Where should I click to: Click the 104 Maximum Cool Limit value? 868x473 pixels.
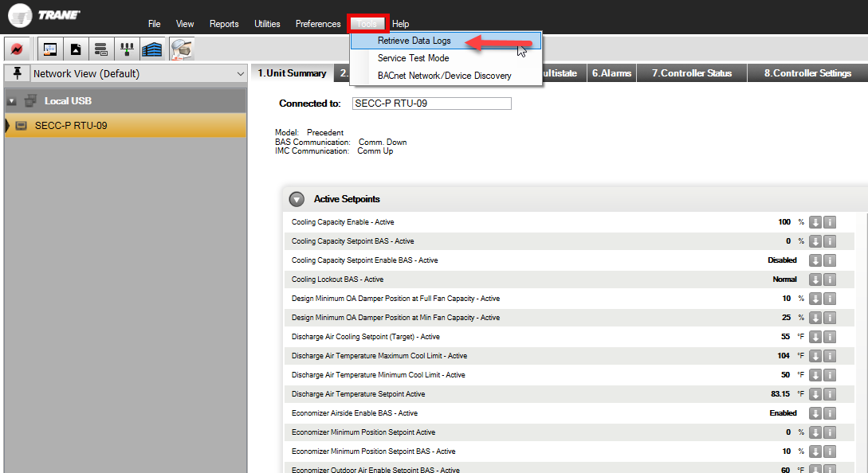click(784, 356)
